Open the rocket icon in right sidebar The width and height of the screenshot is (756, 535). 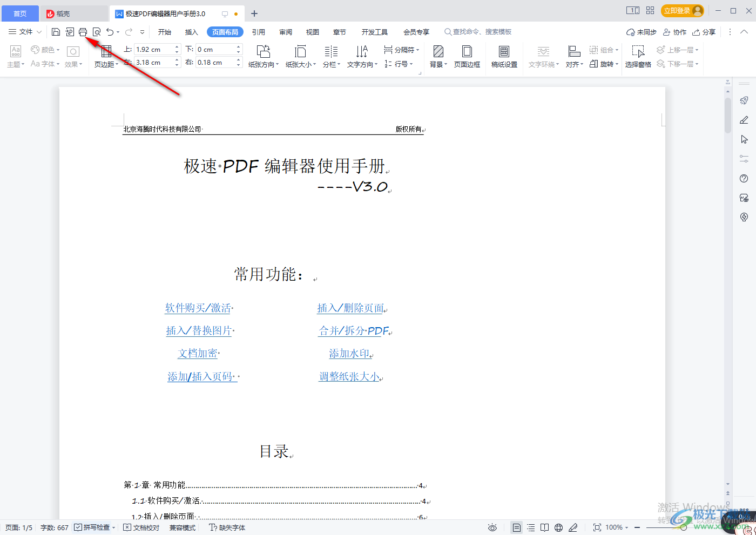[744, 101]
